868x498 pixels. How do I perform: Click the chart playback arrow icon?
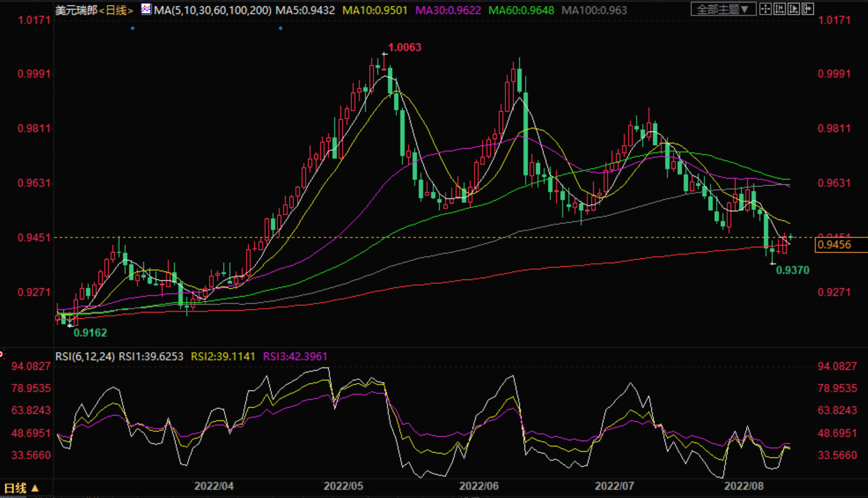click(x=793, y=9)
